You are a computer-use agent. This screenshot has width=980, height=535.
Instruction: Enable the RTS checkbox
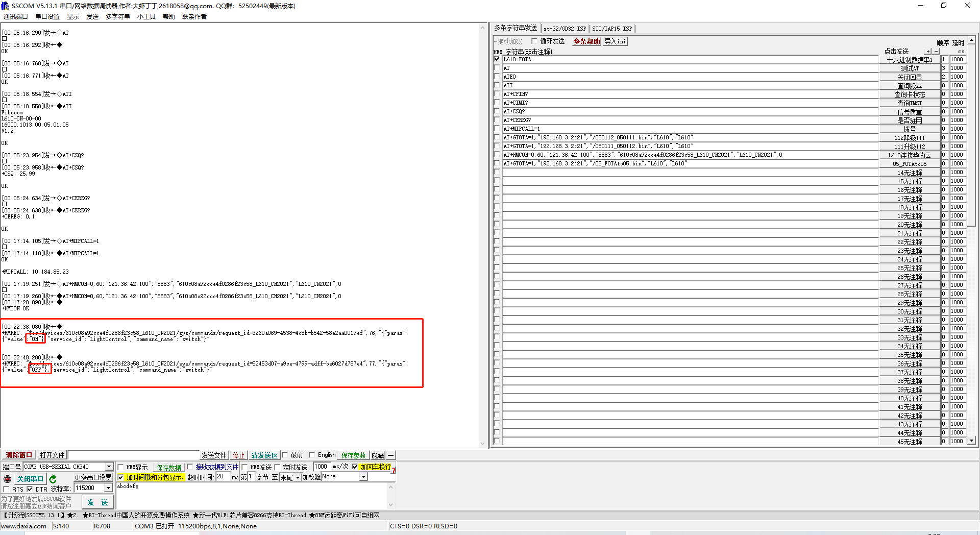(6, 489)
